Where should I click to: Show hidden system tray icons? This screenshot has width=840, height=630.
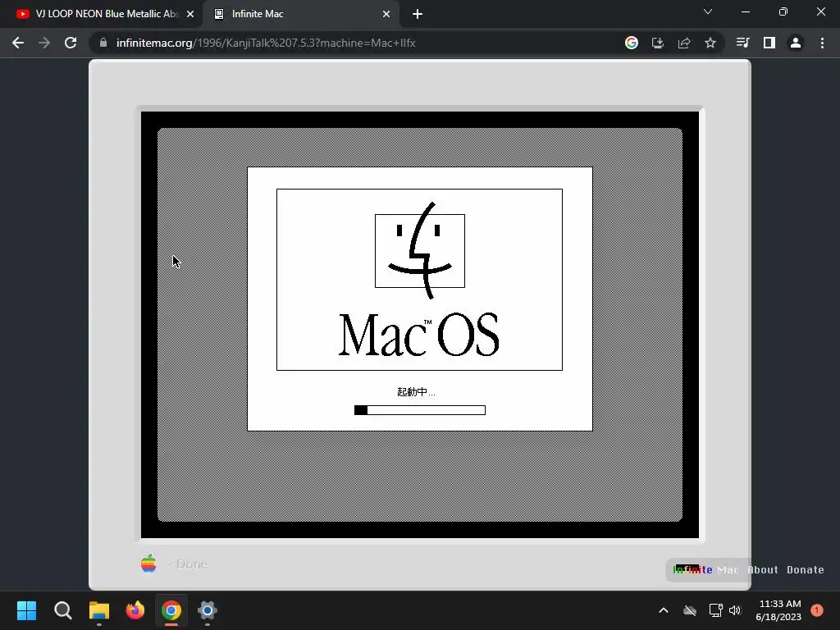coord(663,610)
